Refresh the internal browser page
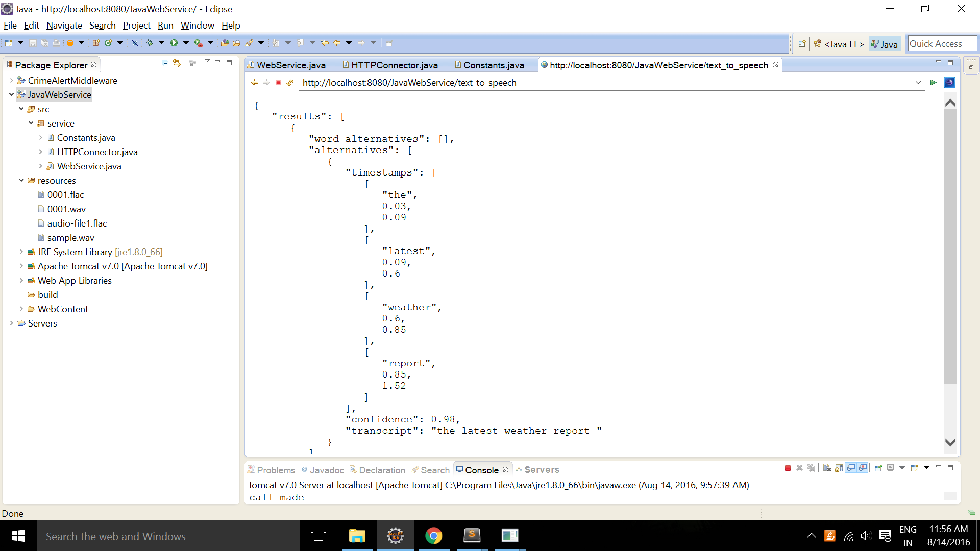This screenshot has height=551, width=980. [x=290, y=83]
